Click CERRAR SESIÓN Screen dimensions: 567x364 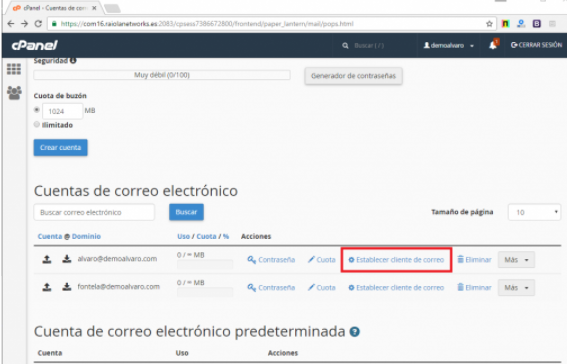click(x=536, y=45)
